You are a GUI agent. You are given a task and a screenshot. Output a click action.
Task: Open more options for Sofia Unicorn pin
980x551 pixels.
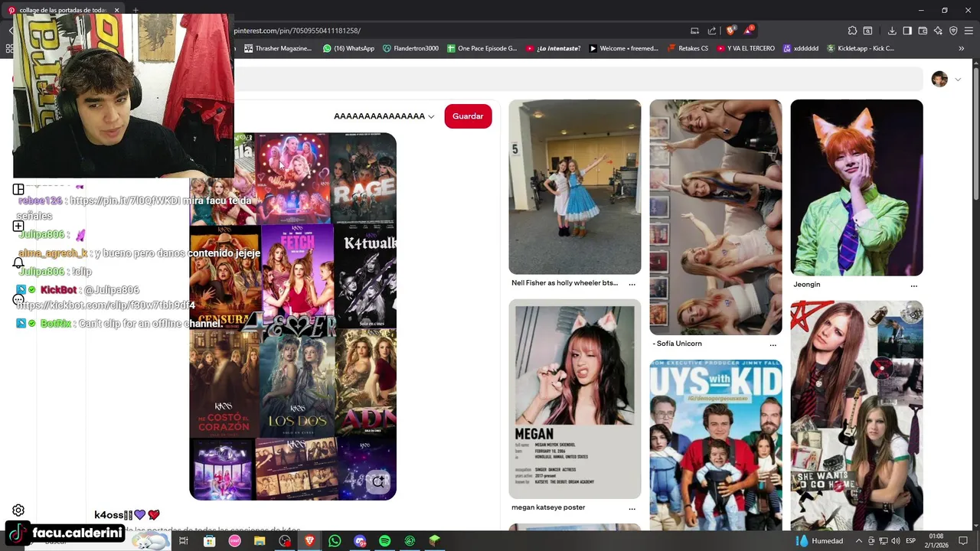pyautogui.click(x=773, y=344)
